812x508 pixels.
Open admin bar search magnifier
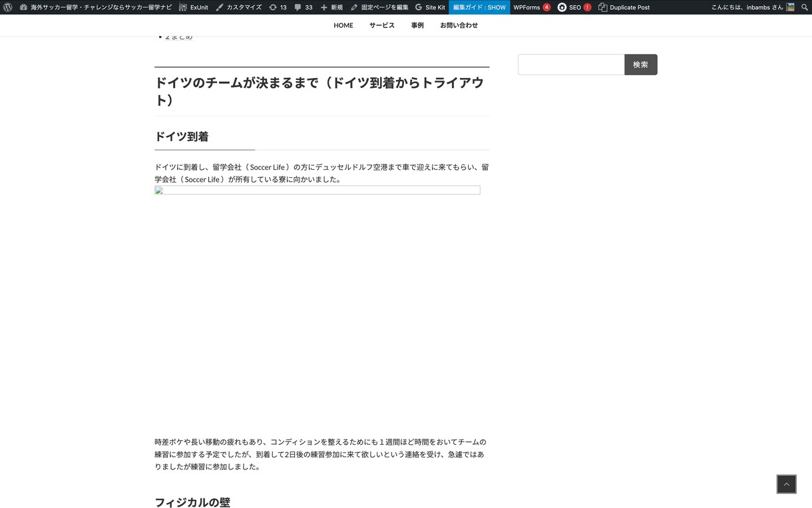pyautogui.click(x=804, y=7)
